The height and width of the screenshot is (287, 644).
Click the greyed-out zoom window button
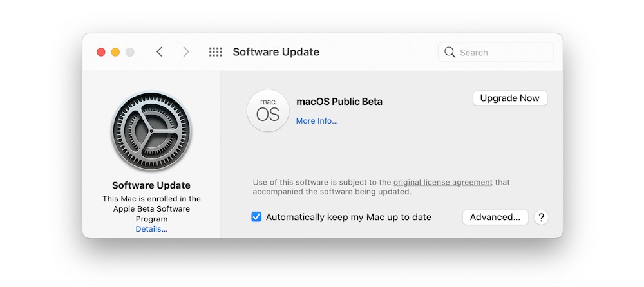(x=130, y=52)
